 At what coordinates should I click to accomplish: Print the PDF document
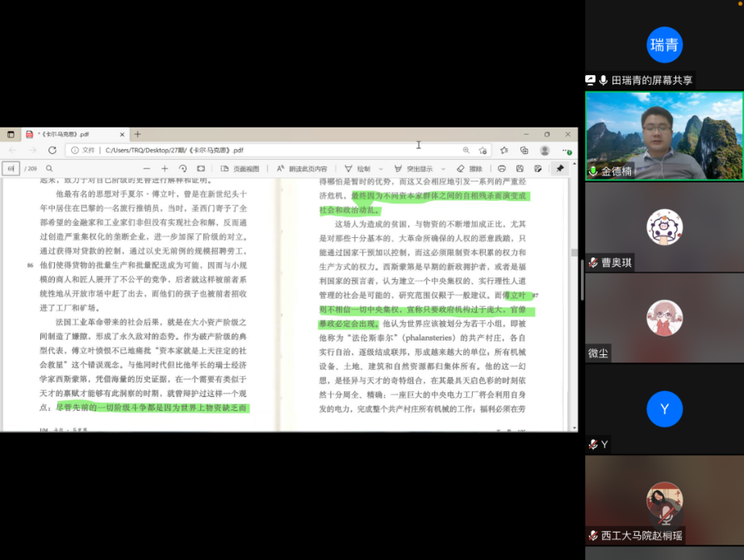[x=502, y=169]
